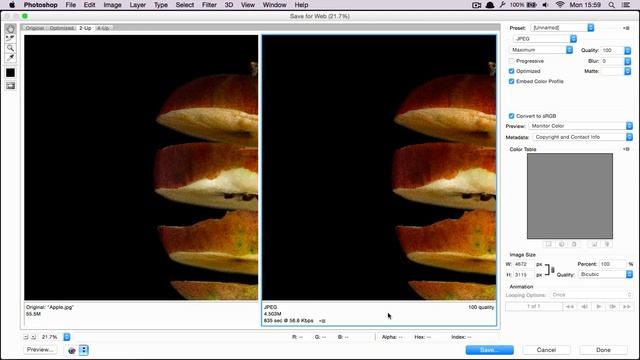
Task: Click the Preview button
Action: (40, 350)
